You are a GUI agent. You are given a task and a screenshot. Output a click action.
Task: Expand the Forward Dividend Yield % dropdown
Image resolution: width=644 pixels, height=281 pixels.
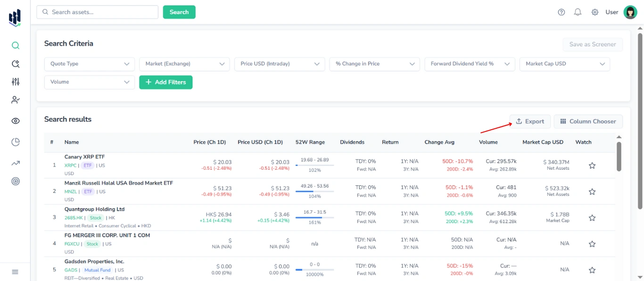(x=469, y=64)
